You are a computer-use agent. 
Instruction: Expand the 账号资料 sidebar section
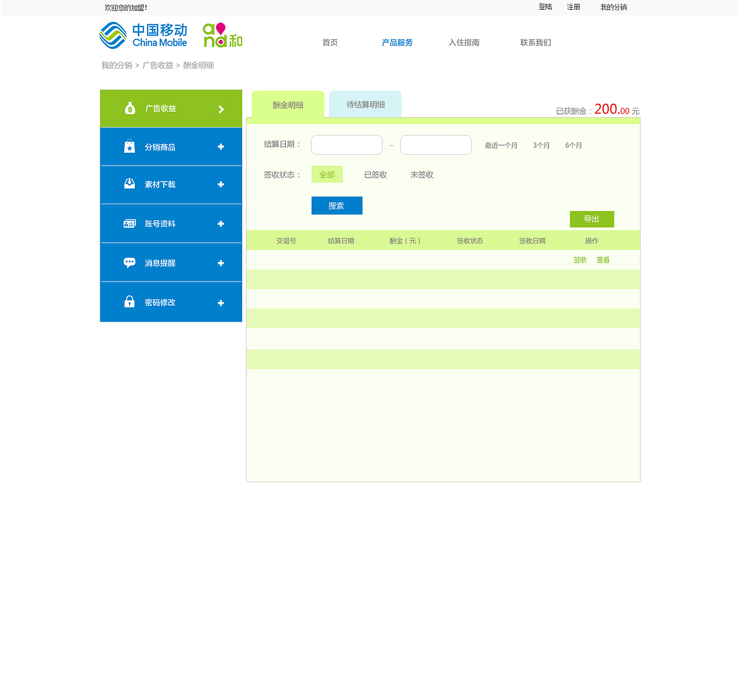(221, 223)
